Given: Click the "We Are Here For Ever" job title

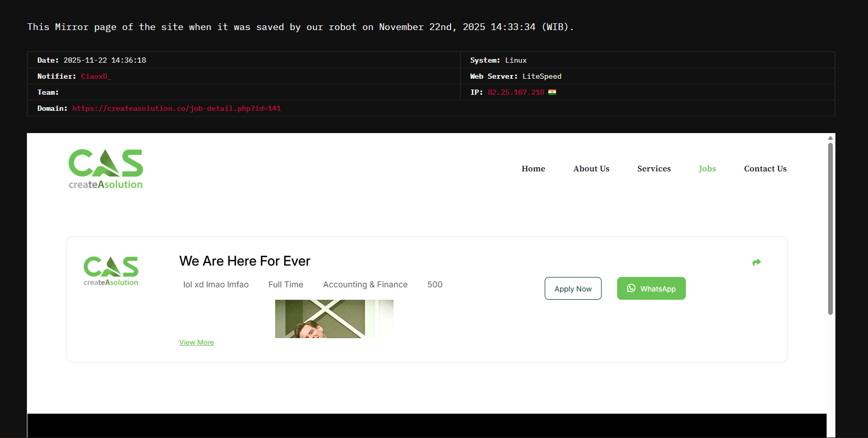Looking at the screenshot, I should coord(245,261).
